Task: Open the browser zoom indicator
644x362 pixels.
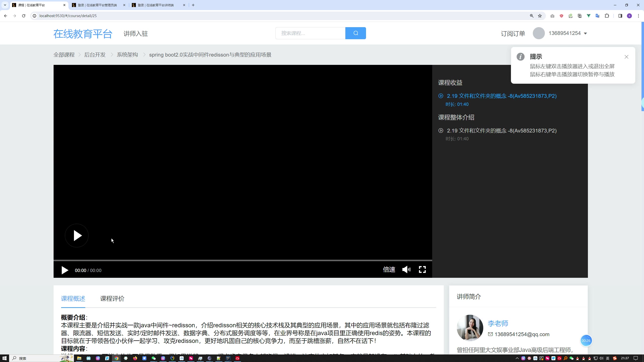Action: click(x=532, y=16)
